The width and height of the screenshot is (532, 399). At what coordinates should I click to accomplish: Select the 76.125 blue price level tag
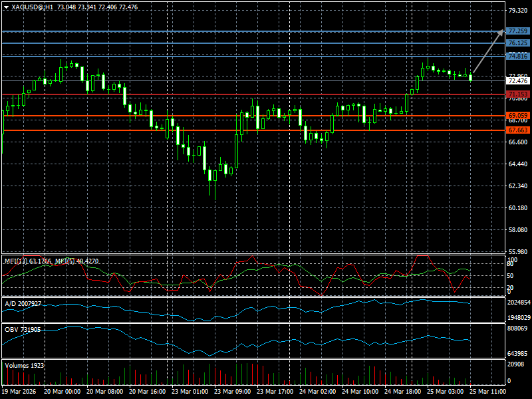click(x=517, y=43)
